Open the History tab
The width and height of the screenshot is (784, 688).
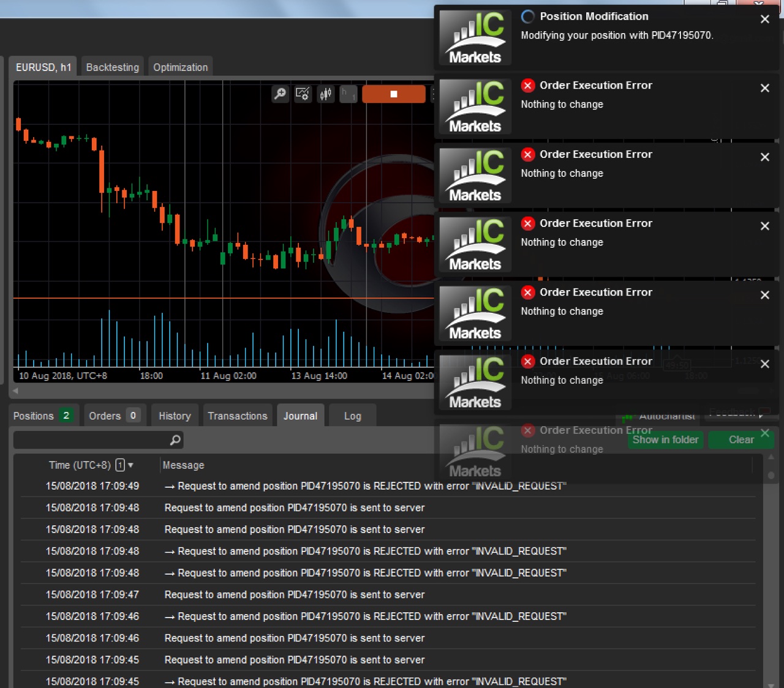tap(175, 416)
